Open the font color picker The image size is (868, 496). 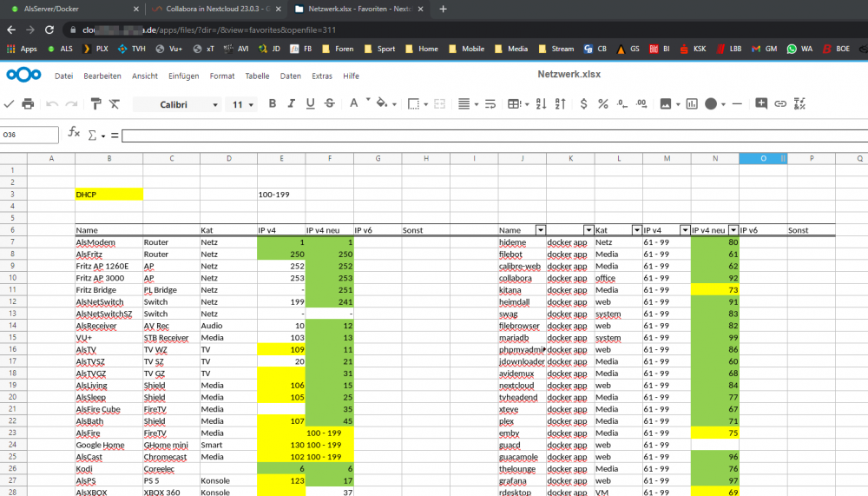pos(353,103)
